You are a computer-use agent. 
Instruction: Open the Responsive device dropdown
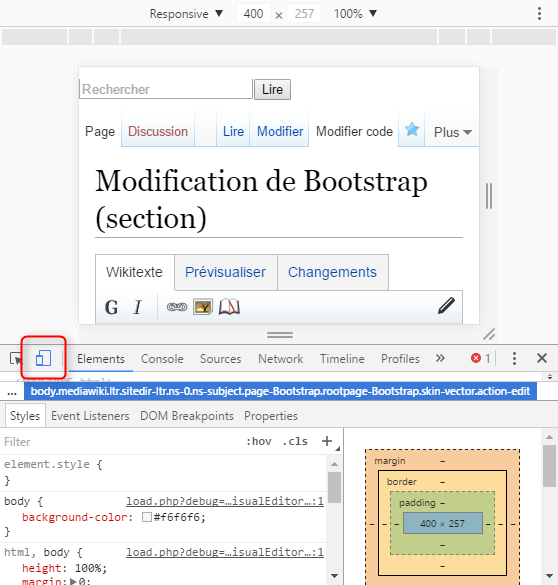pyautogui.click(x=186, y=14)
